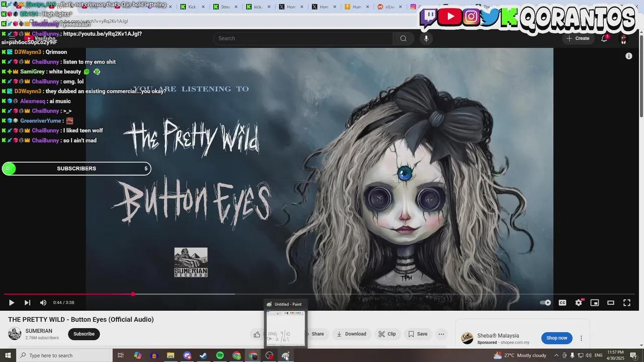Open Paint from the taskbar
This screenshot has width=644, height=362.
click(285, 355)
